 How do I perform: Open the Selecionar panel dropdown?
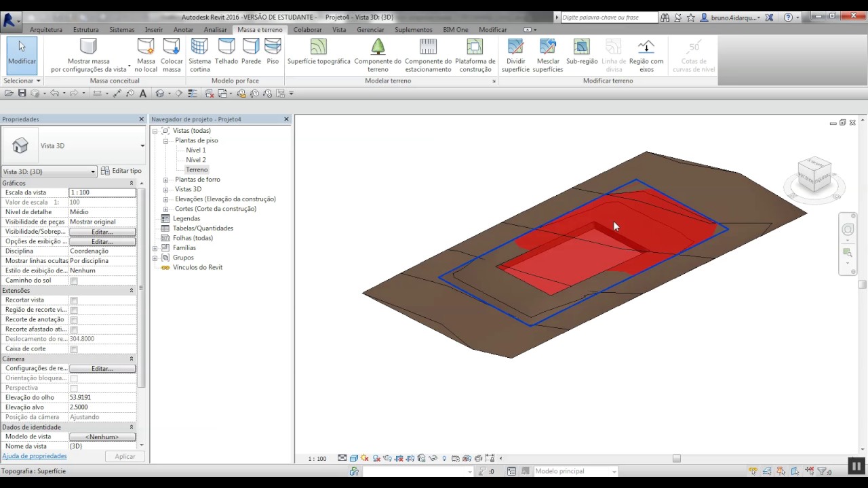[x=22, y=81]
